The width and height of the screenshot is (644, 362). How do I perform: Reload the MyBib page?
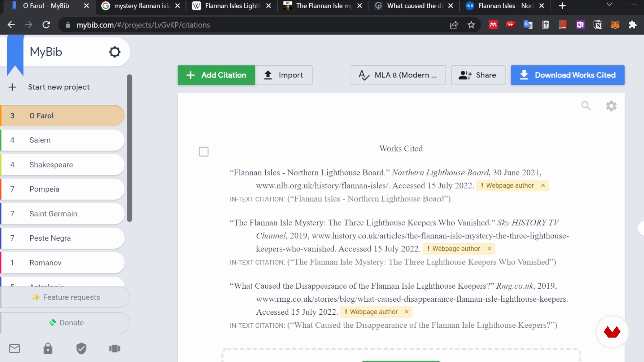point(46,25)
